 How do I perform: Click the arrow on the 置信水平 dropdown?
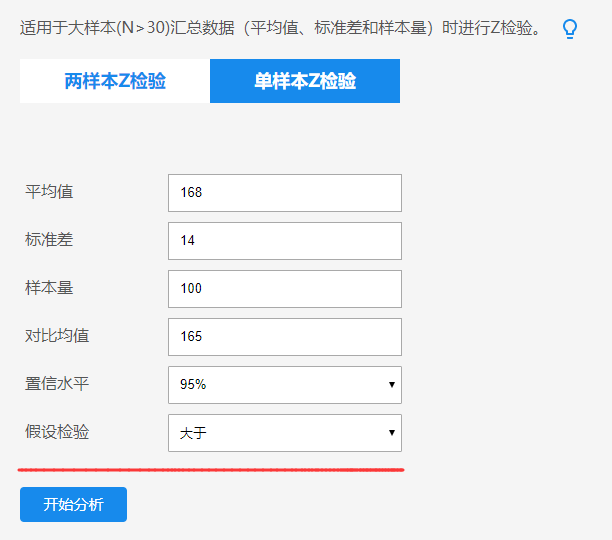(391, 385)
